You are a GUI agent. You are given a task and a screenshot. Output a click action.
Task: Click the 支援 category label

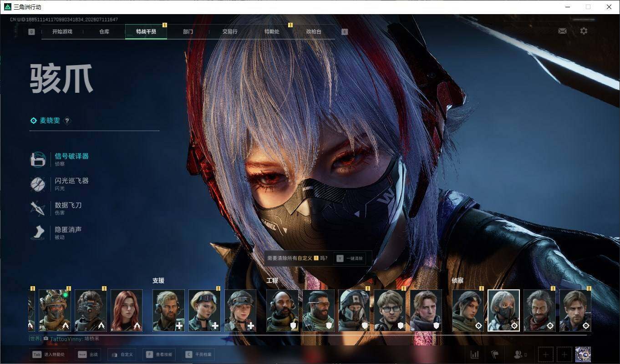point(158,281)
